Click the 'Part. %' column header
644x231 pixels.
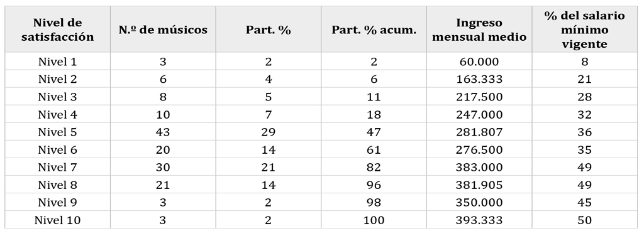coord(269,30)
